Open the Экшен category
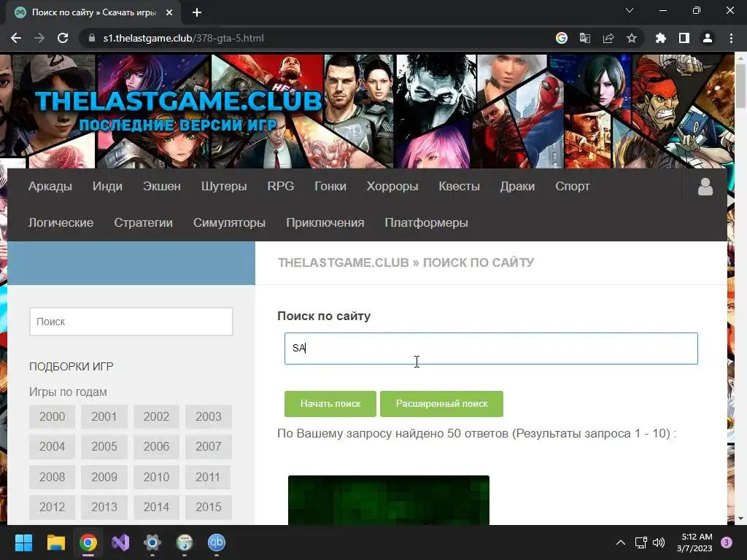 (161, 186)
